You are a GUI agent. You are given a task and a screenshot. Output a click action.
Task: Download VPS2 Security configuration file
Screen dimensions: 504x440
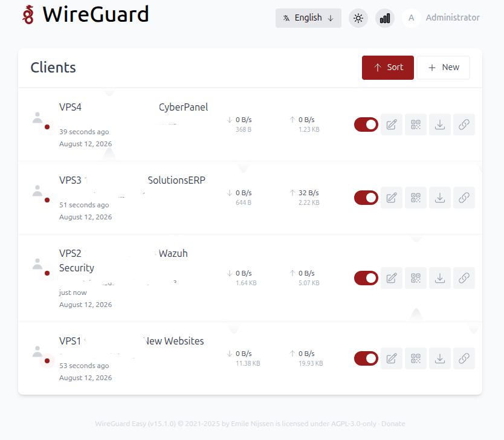(x=440, y=278)
